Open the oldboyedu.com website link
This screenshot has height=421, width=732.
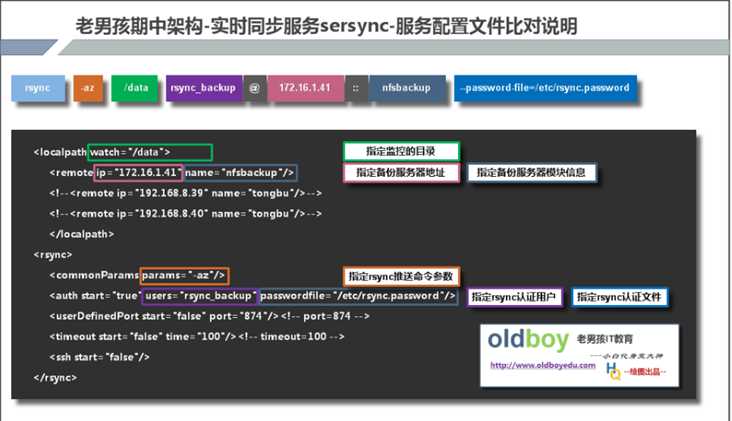pos(542,365)
